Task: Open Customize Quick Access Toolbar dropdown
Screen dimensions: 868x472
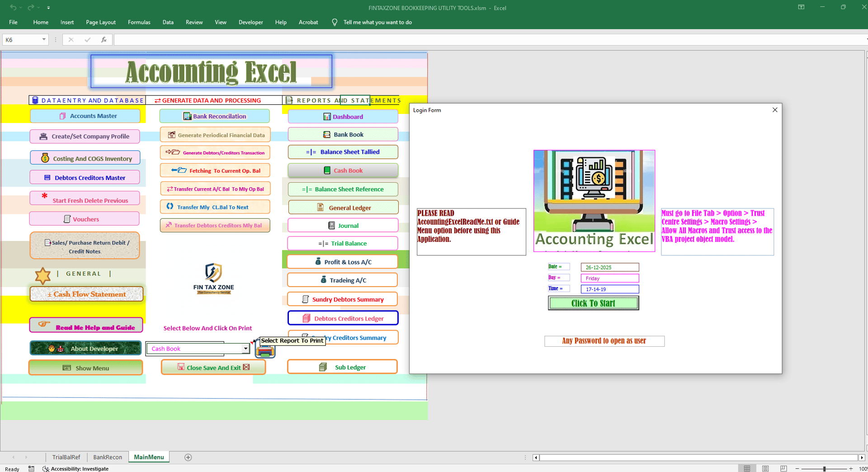Action: coord(48,8)
